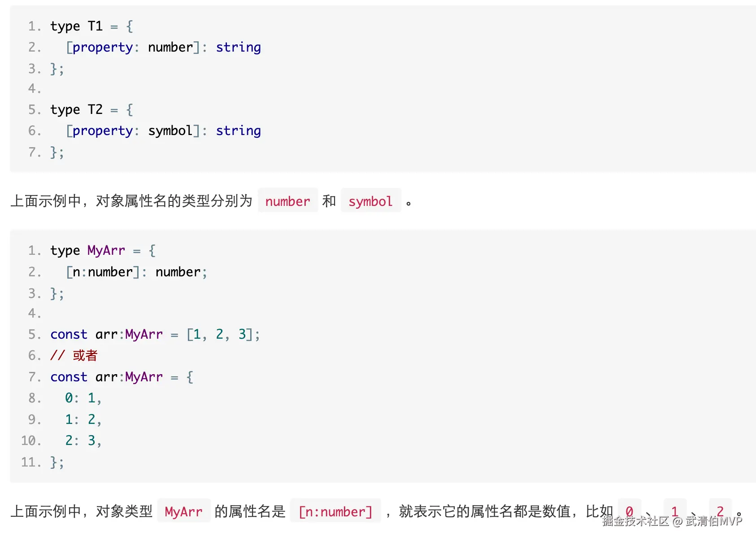Image resolution: width=756 pixels, height=541 pixels.
Task: Click the code line '0: 1,'
Action: [x=83, y=398]
